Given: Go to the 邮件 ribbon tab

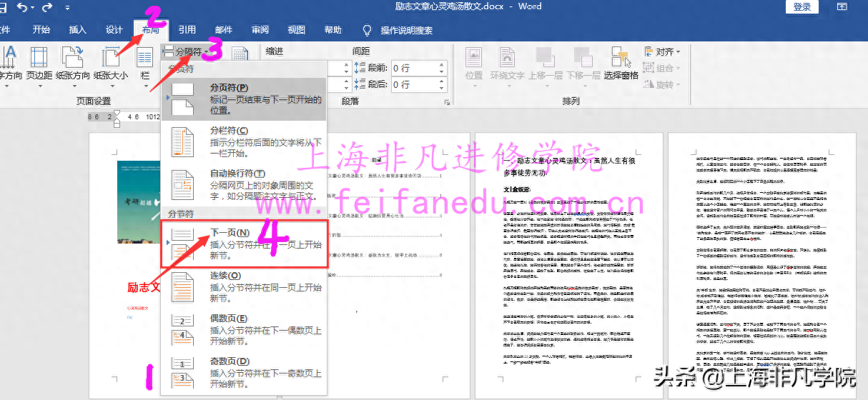Looking at the screenshot, I should pyautogui.click(x=224, y=30).
